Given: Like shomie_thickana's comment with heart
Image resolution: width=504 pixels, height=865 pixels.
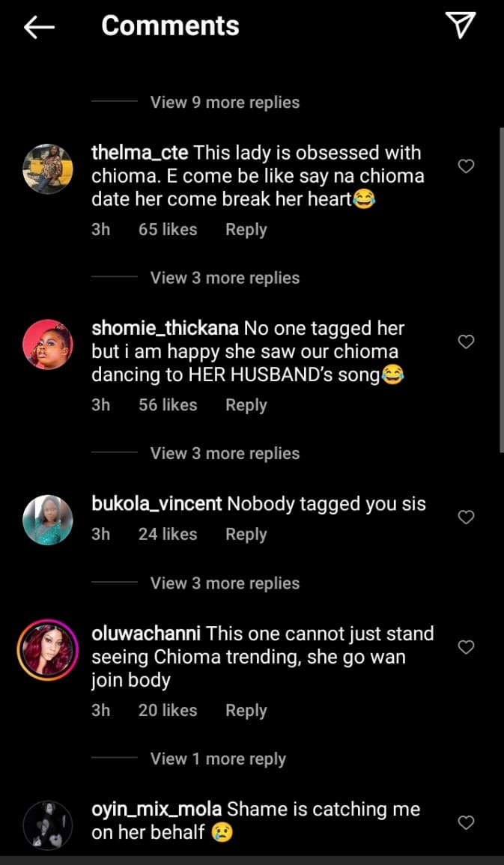Looking at the screenshot, I should point(466,342).
